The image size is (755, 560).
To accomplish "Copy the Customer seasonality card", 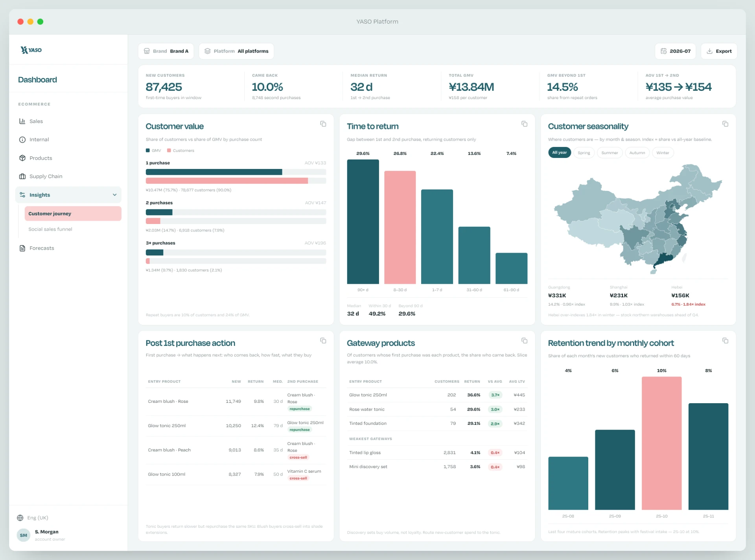I will click(x=725, y=124).
